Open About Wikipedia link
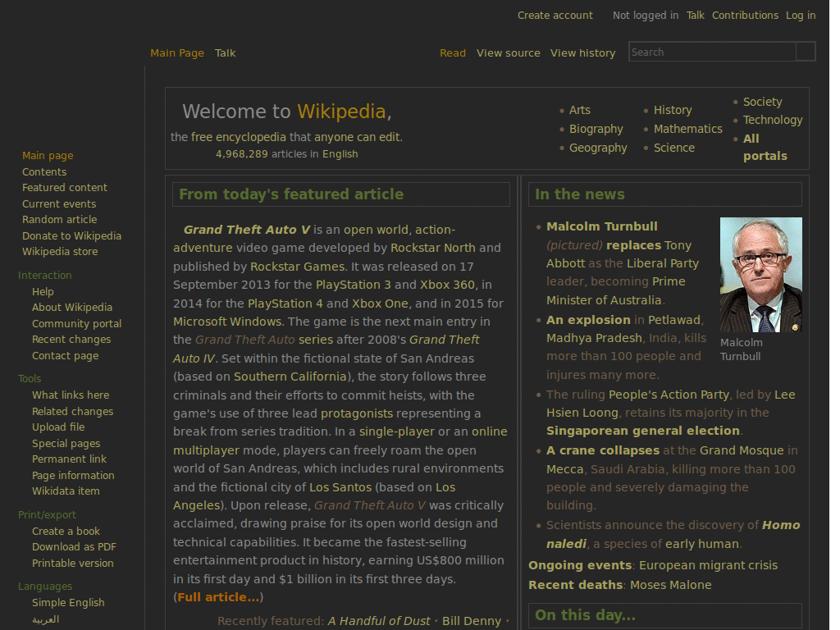Screen dimensions: 840x630 coord(72,308)
